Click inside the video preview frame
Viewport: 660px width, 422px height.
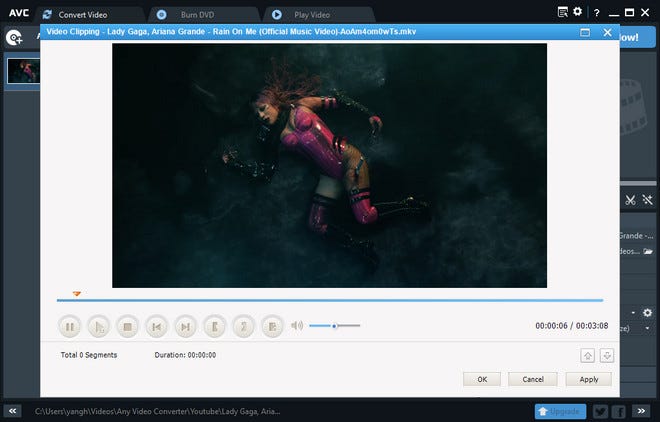pyautogui.click(x=330, y=165)
